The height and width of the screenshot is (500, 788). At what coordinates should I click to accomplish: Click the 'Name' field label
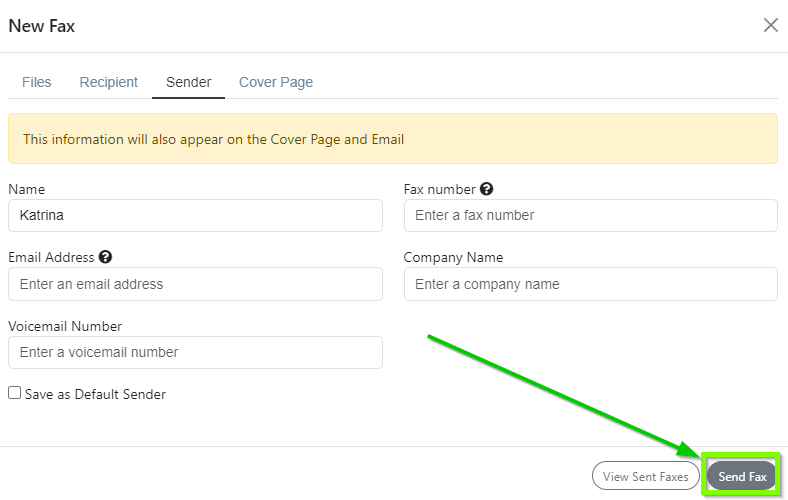[26, 189]
